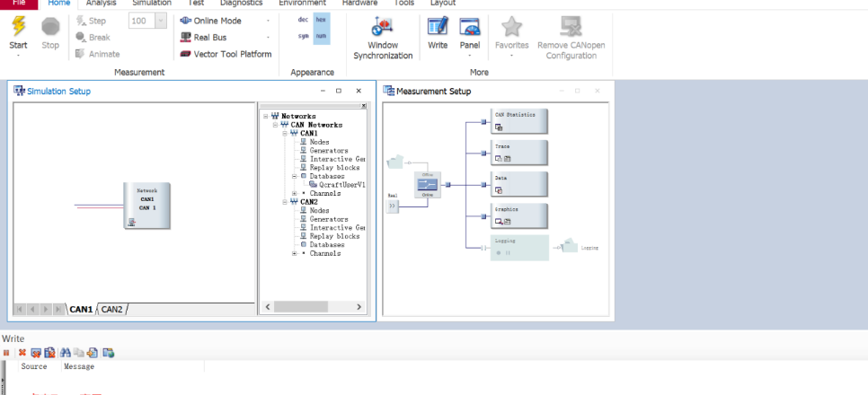The height and width of the screenshot is (395, 868).
Task: Click the Step button in Measurement group
Action: click(91, 21)
